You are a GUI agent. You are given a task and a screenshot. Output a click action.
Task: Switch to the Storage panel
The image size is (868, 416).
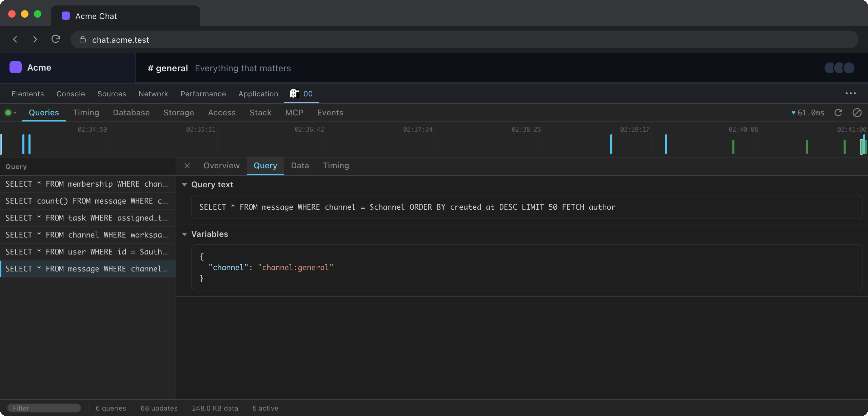(179, 113)
